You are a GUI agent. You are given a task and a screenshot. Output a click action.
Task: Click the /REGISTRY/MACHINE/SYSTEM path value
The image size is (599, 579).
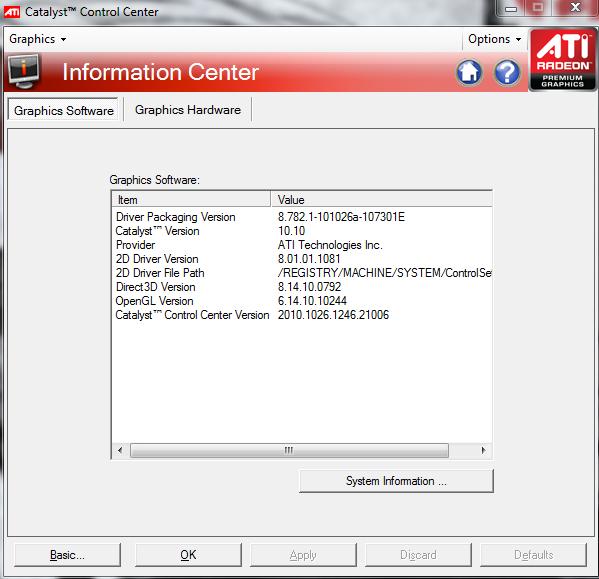point(385,273)
